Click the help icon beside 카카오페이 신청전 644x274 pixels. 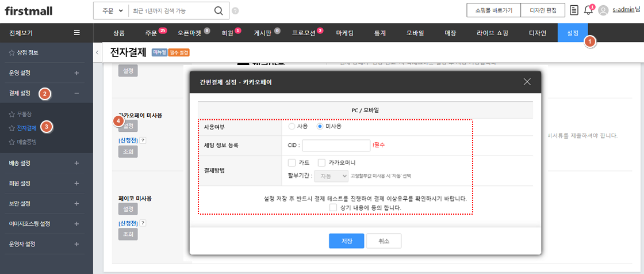pyautogui.click(x=143, y=140)
